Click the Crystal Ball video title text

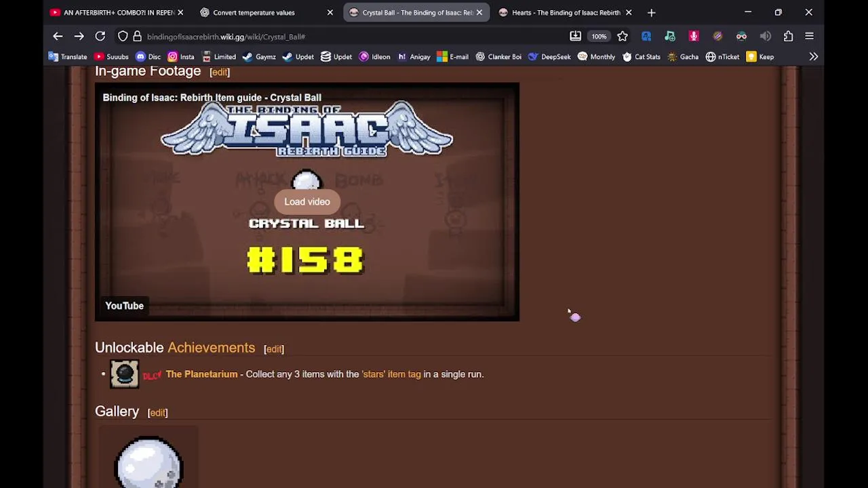tap(212, 98)
